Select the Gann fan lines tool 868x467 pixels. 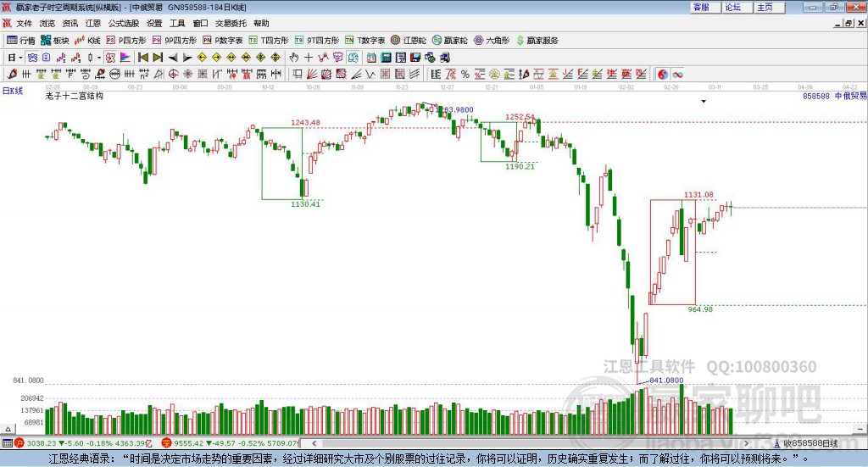tap(312, 74)
